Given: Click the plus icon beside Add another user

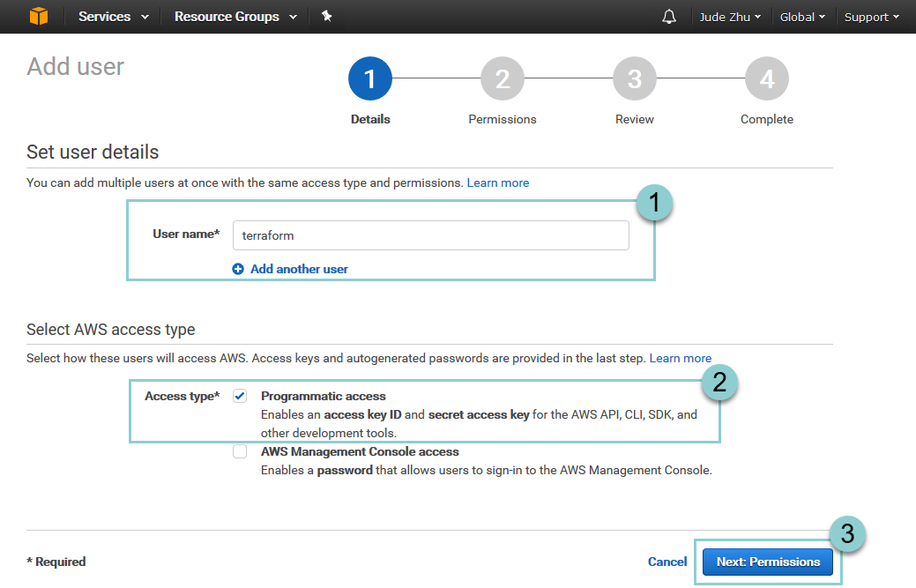Looking at the screenshot, I should click(x=238, y=269).
